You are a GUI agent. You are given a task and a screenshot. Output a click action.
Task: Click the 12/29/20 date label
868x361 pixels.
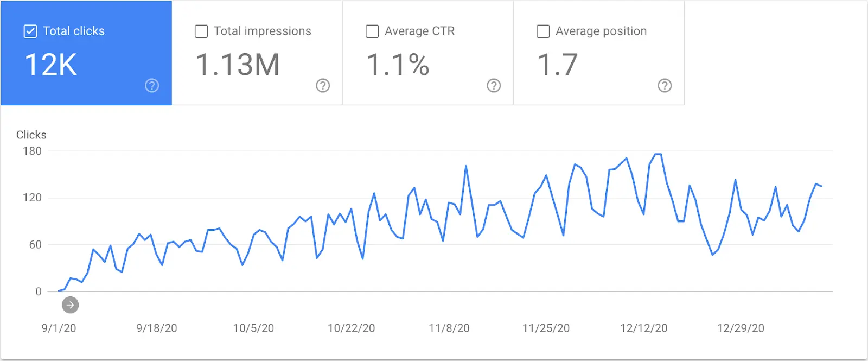(741, 328)
